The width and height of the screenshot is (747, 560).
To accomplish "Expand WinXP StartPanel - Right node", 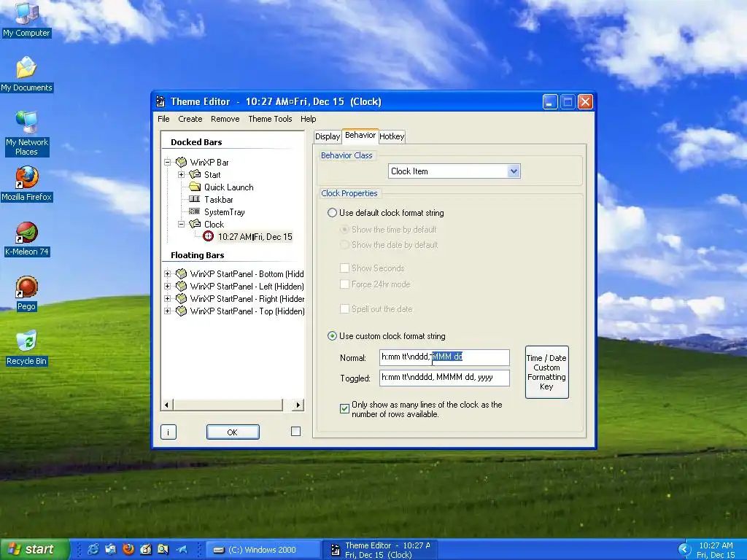I will (x=168, y=298).
